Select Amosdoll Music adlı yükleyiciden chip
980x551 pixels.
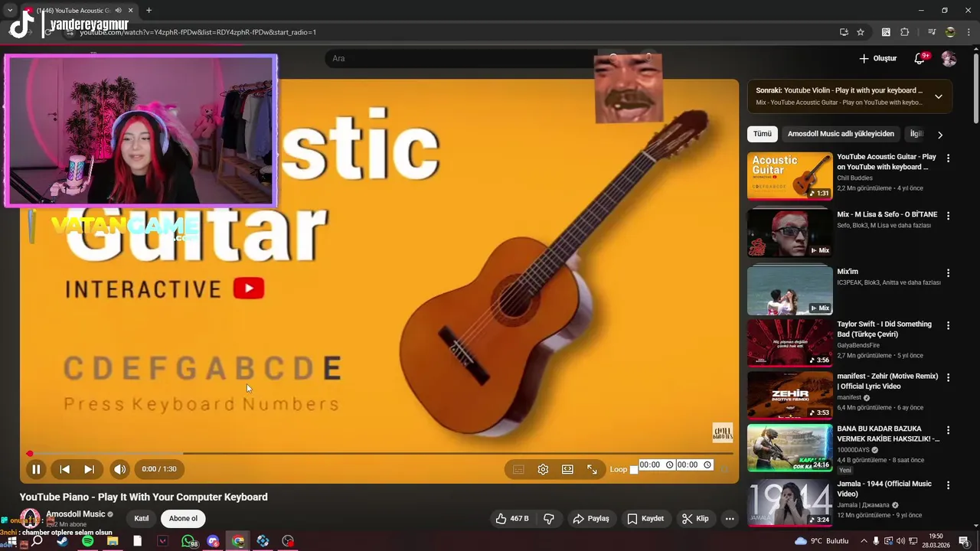pos(841,134)
